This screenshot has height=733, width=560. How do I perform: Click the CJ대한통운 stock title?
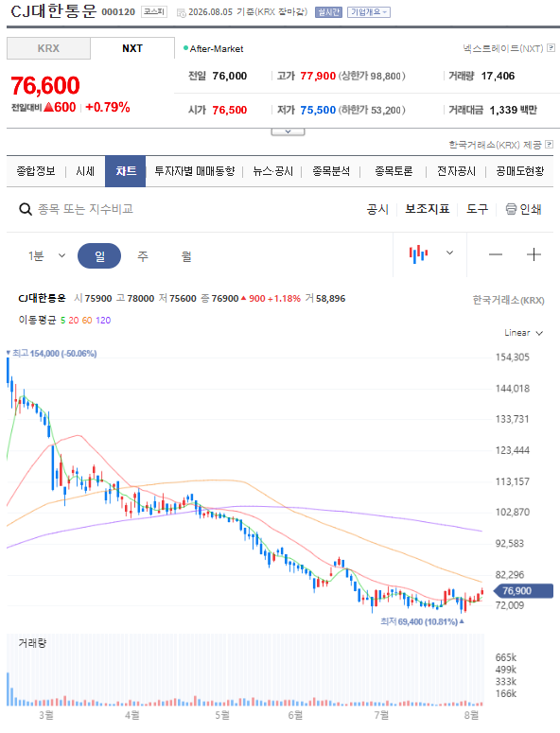pos(53,11)
